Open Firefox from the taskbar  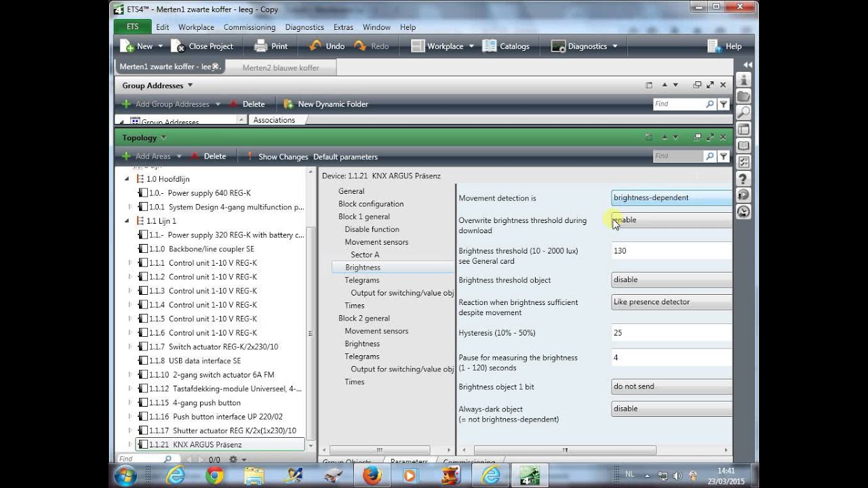(372, 476)
